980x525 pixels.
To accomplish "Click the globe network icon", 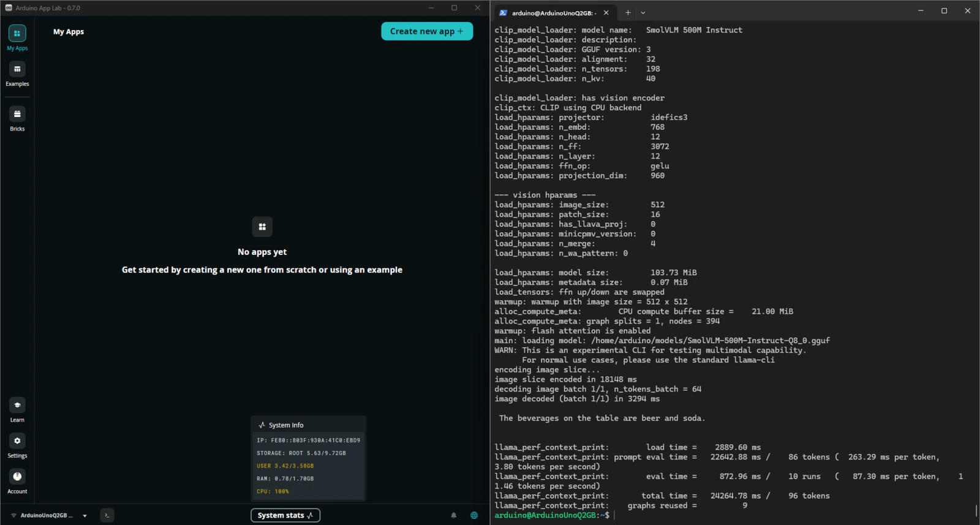I will click(x=474, y=515).
